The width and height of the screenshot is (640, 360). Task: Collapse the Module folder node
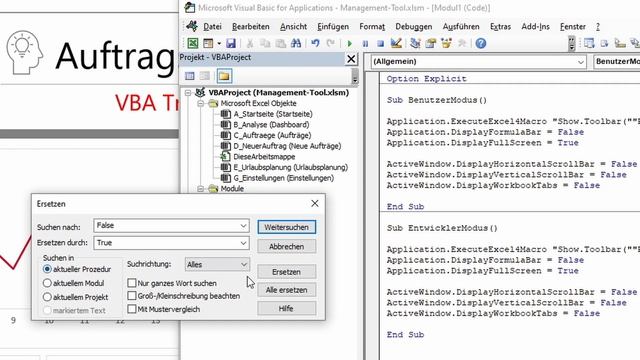(200, 189)
